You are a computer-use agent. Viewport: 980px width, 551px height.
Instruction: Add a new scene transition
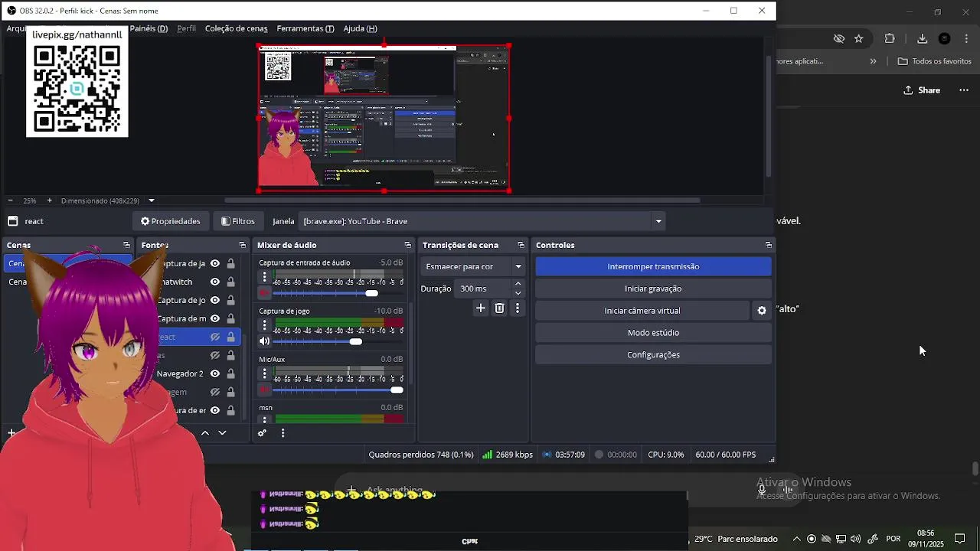pyautogui.click(x=481, y=308)
